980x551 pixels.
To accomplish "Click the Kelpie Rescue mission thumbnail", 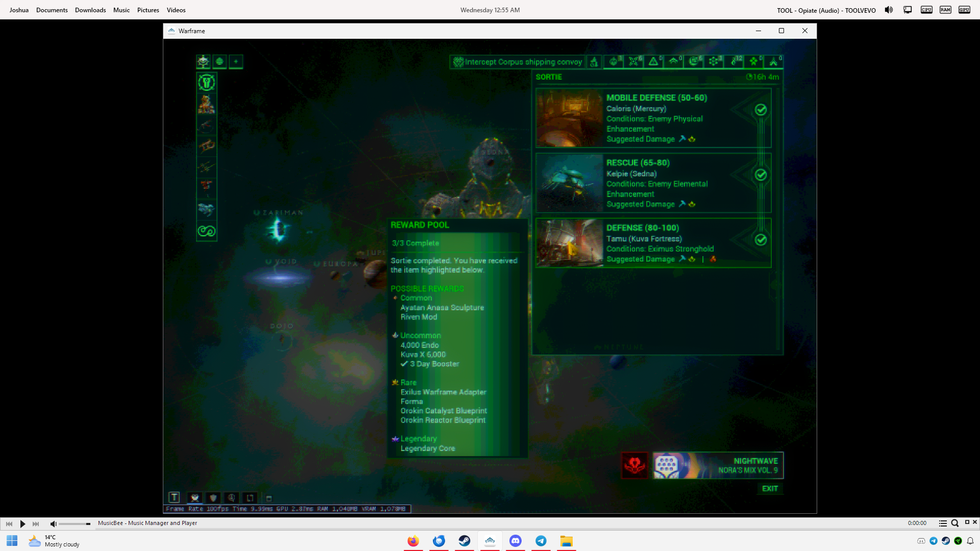I will (x=570, y=183).
